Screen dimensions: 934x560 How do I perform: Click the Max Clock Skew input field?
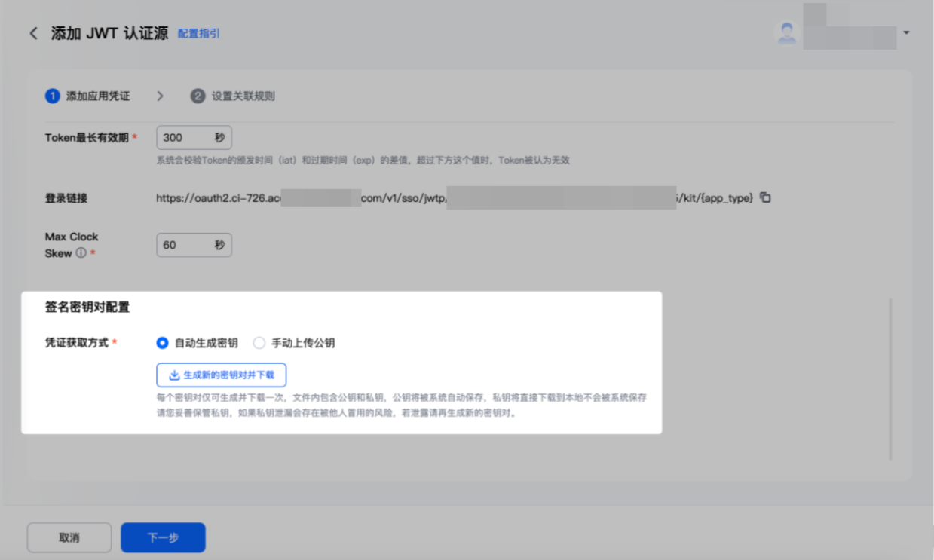[194, 245]
